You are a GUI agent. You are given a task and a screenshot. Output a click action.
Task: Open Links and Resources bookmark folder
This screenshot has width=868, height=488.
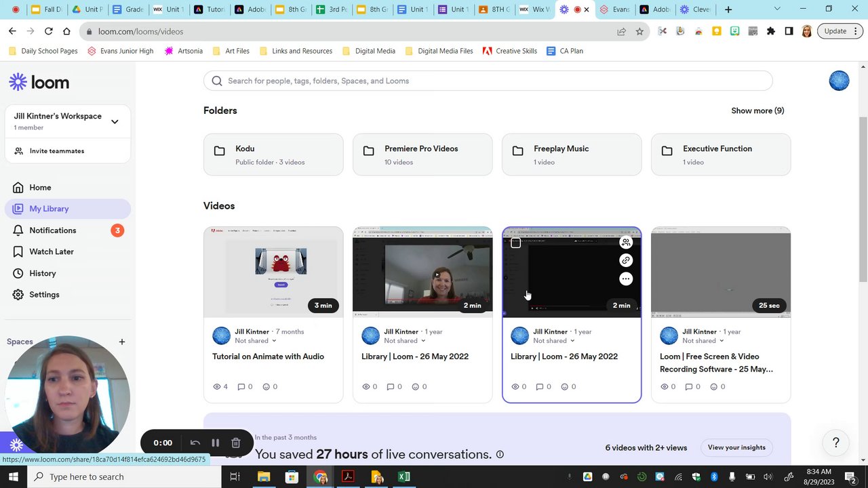(296, 51)
